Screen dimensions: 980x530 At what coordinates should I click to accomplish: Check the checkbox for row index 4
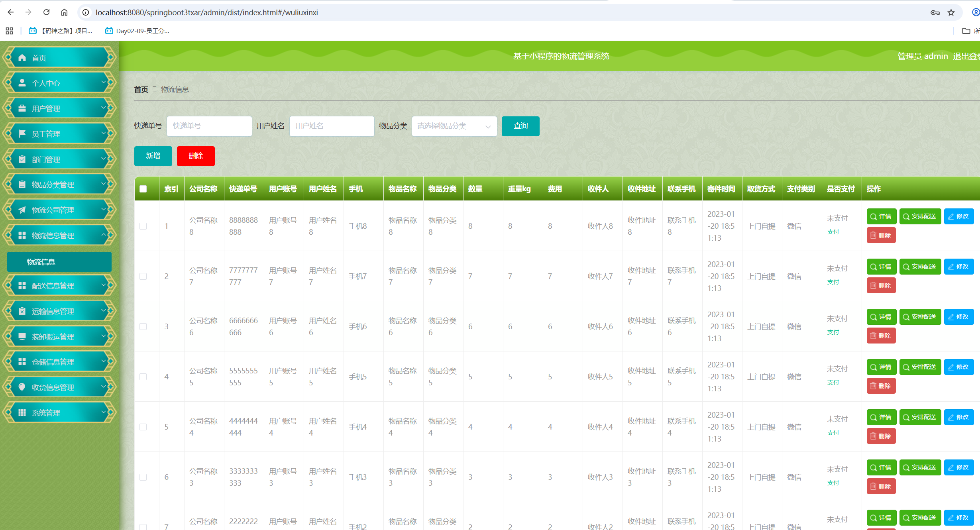(143, 377)
